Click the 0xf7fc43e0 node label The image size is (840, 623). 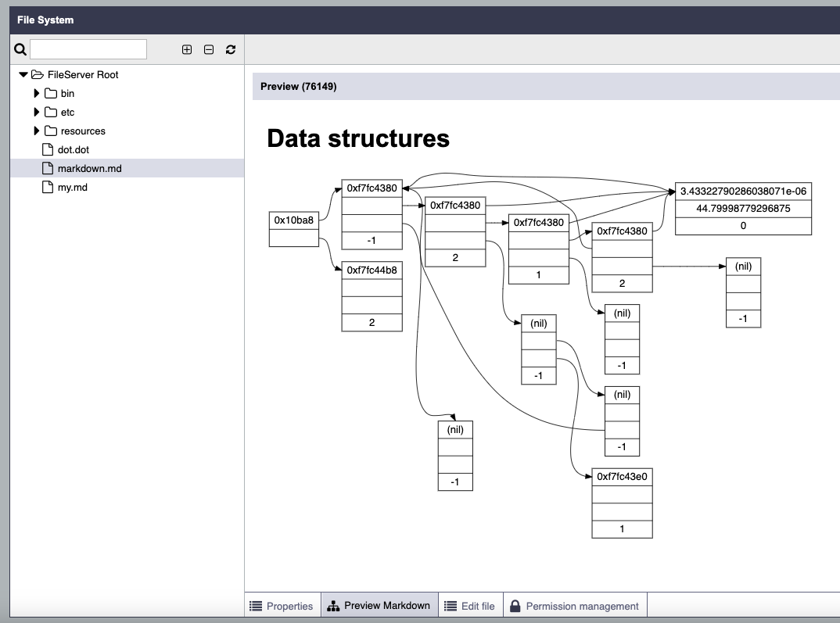coord(622,476)
